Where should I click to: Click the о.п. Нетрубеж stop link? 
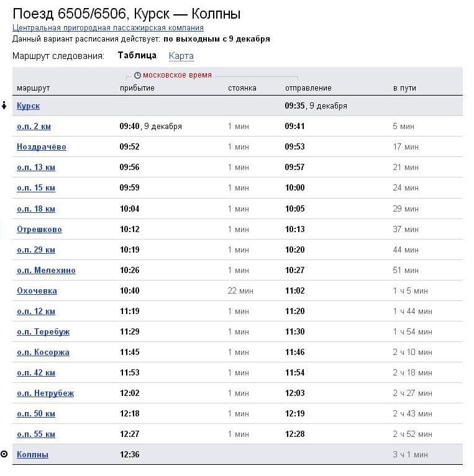(45, 393)
